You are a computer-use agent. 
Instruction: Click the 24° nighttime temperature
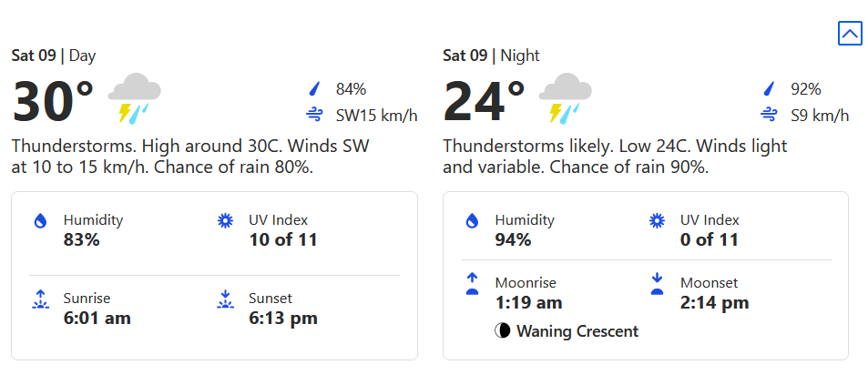point(484,102)
